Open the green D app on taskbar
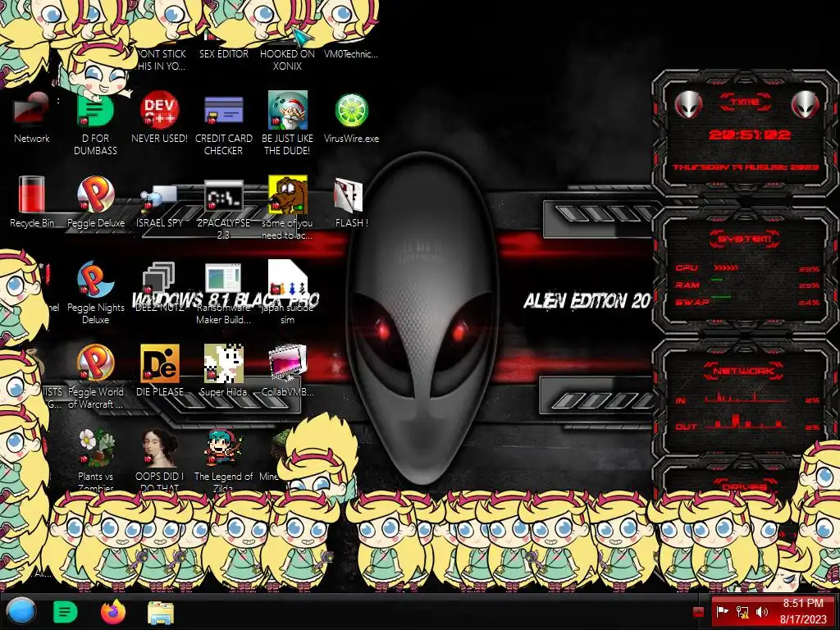 tap(66, 612)
